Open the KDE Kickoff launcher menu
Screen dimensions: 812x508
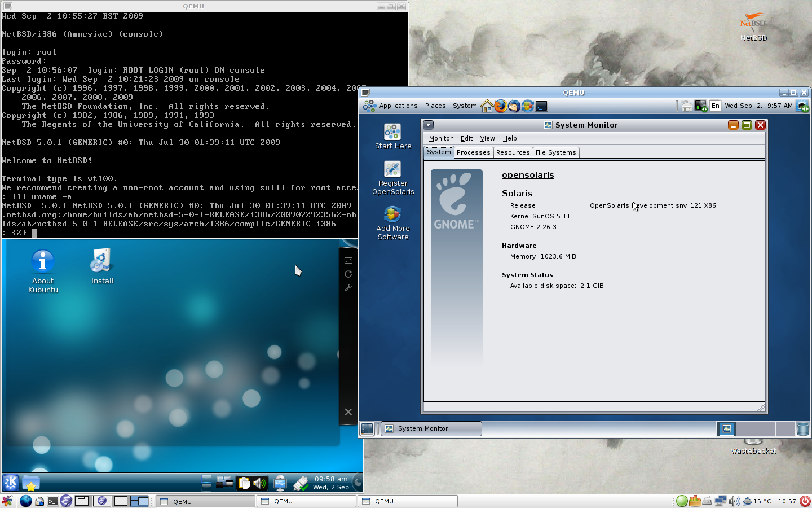(x=11, y=483)
